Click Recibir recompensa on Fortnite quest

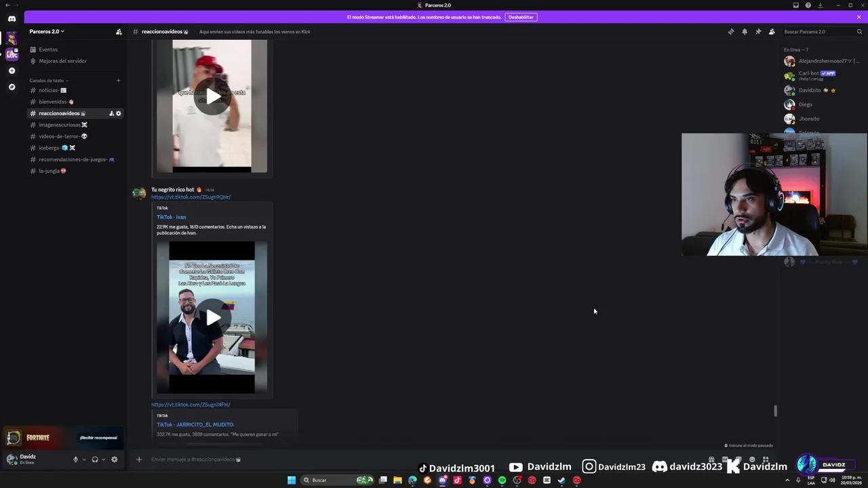pos(98,438)
